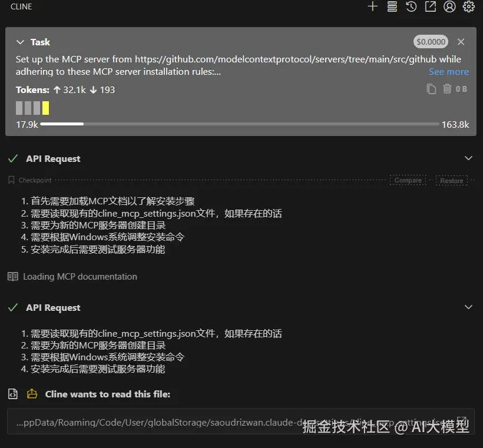The width and height of the screenshot is (483, 448).
Task: Collapse the first API Request section
Action: (468, 158)
